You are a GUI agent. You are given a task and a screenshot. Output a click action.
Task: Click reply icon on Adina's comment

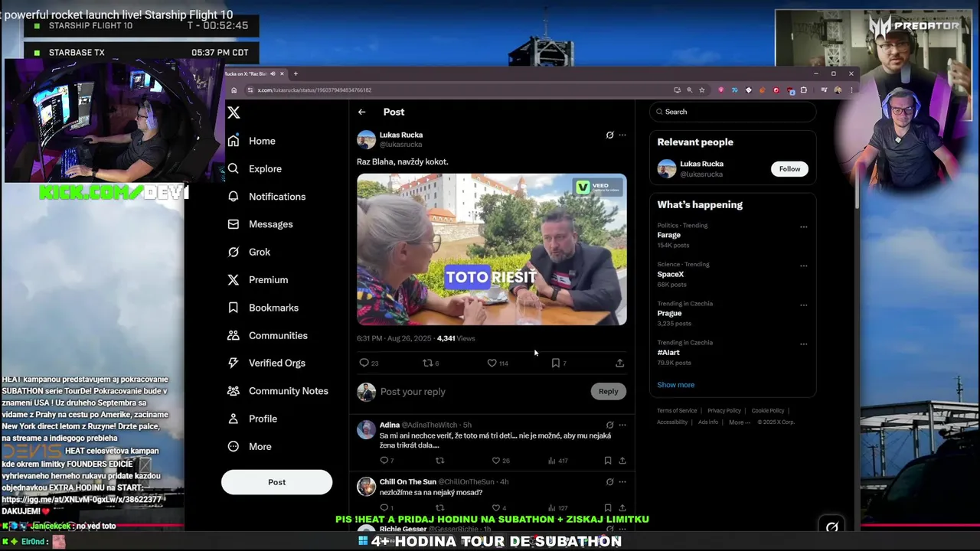click(384, 461)
